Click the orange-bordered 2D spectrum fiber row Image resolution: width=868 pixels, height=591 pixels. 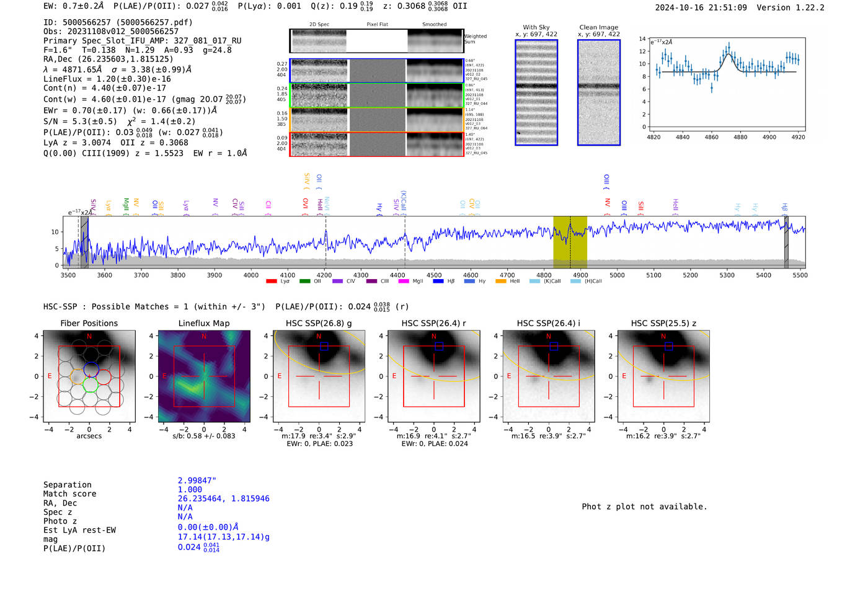(x=377, y=120)
